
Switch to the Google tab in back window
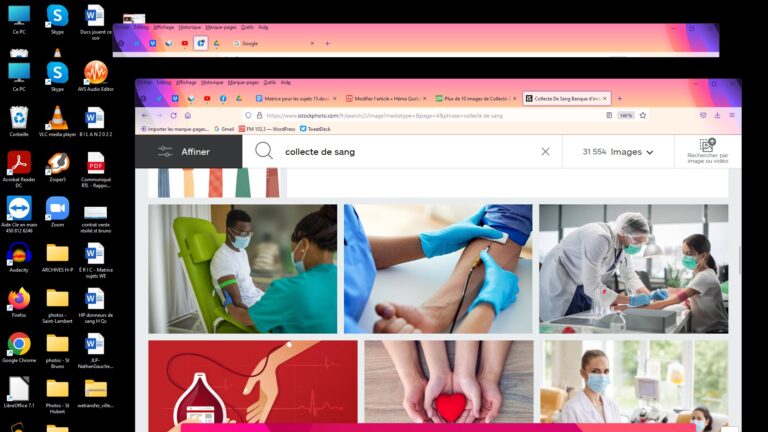[x=250, y=43]
